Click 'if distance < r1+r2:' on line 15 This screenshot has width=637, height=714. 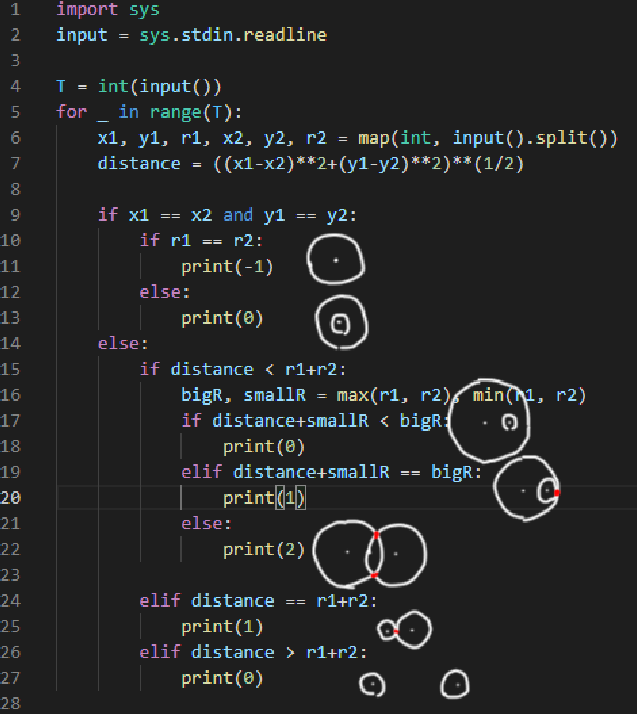[243, 369]
